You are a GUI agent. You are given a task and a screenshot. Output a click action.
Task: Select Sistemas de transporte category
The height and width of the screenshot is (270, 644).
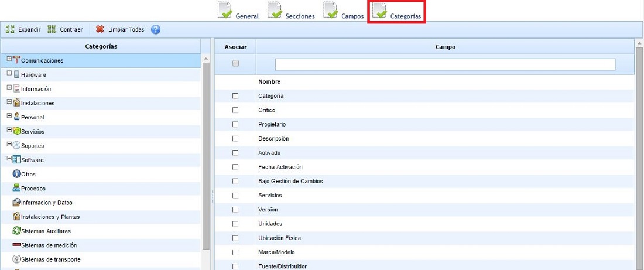(x=50, y=259)
